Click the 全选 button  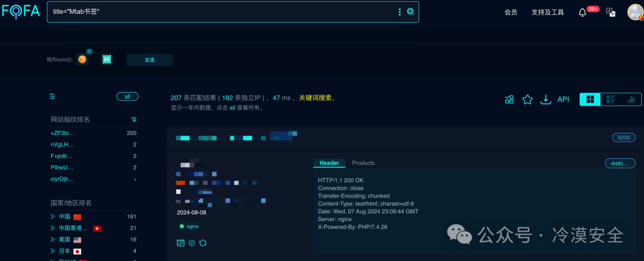point(150,60)
